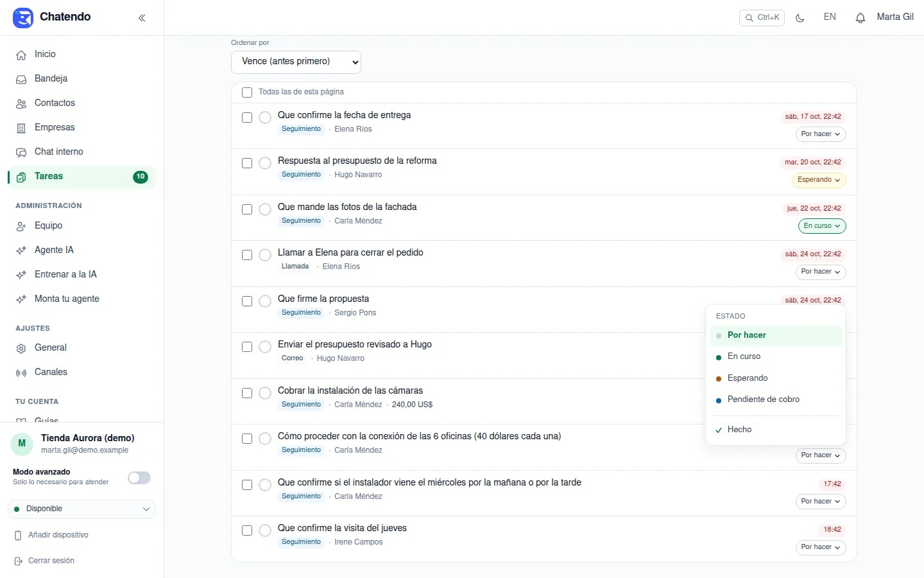The image size is (924, 578).
Task: Open Bandeja inbox icon in sidebar
Action: (x=21, y=80)
